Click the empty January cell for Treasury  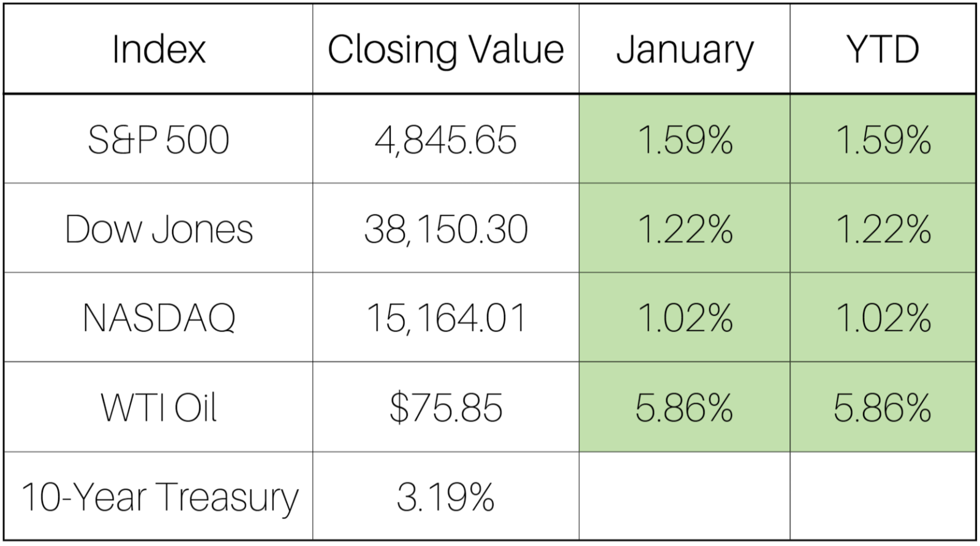[684, 496]
